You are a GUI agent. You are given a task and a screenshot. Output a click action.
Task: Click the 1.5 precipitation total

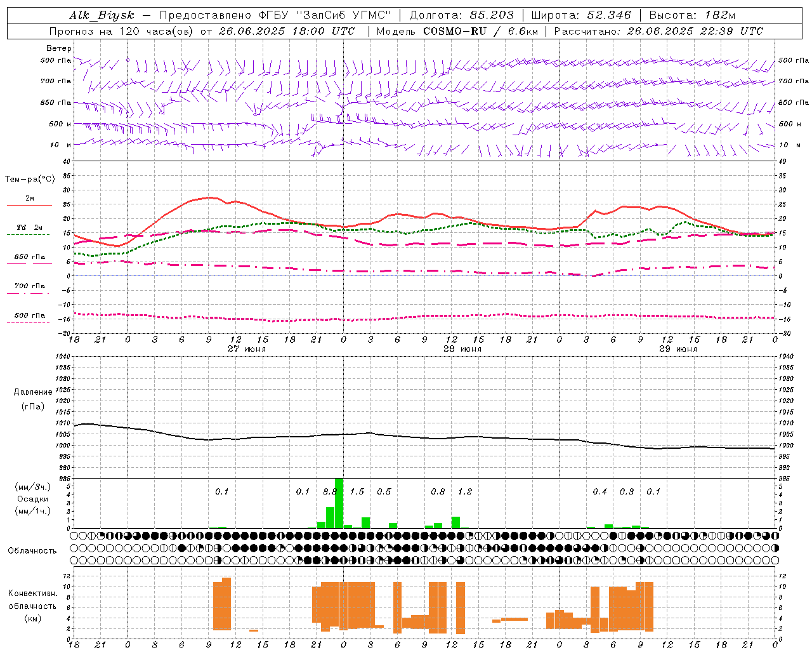[x=357, y=492]
